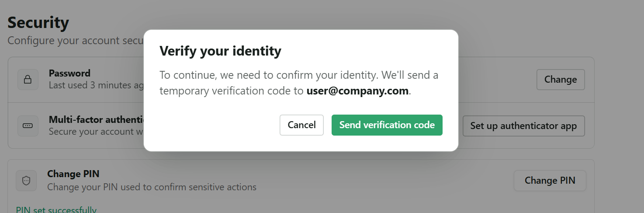The width and height of the screenshot is (644, 213).
Task: Click the PIN set successfully message
Action: tap(56, 210)
